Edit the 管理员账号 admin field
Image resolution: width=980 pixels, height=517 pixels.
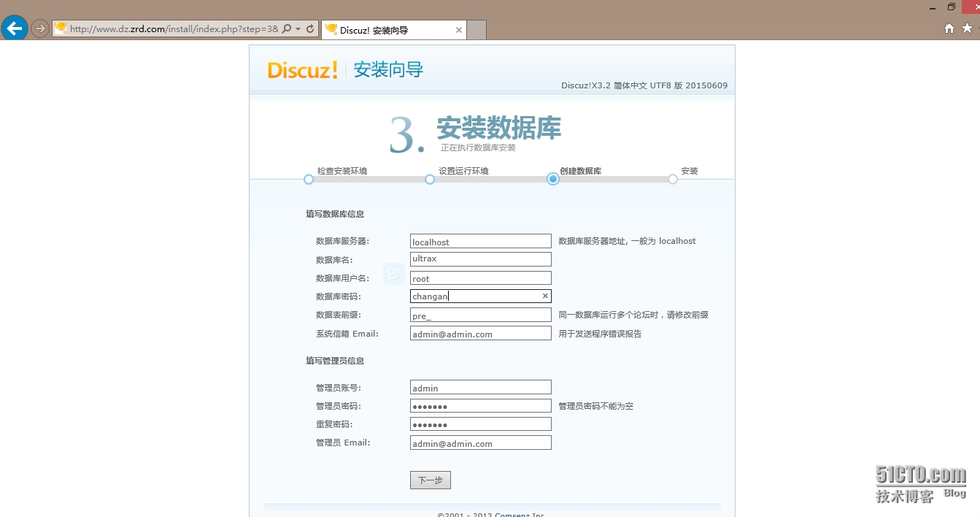click(481, 387)
